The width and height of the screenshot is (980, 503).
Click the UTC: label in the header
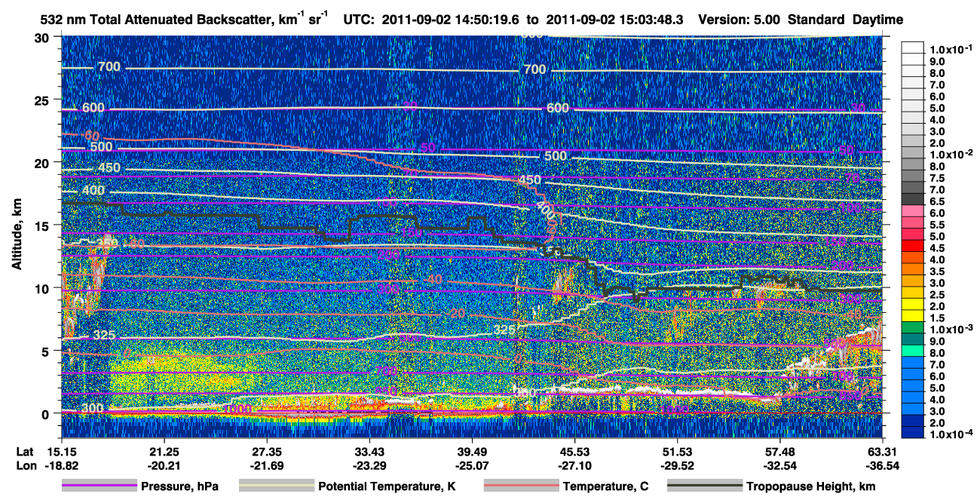coord(358,20)
